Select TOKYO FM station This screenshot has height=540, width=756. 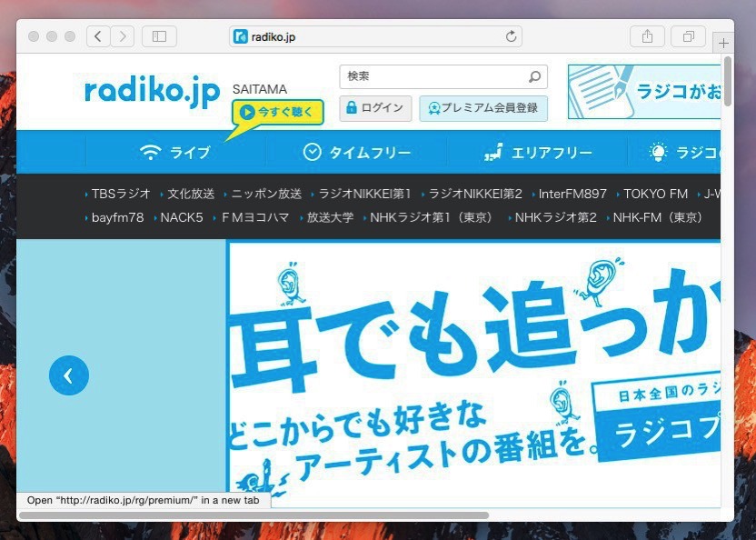pos(655,194)
